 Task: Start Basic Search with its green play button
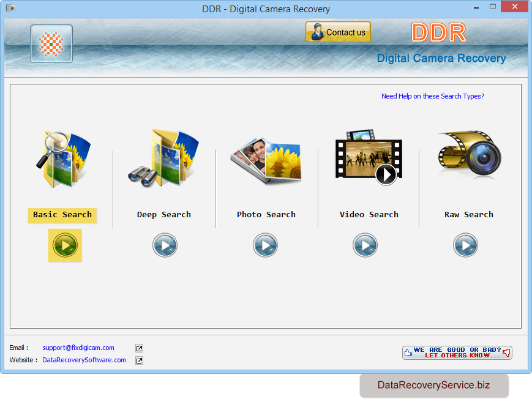tap(65, 245)
